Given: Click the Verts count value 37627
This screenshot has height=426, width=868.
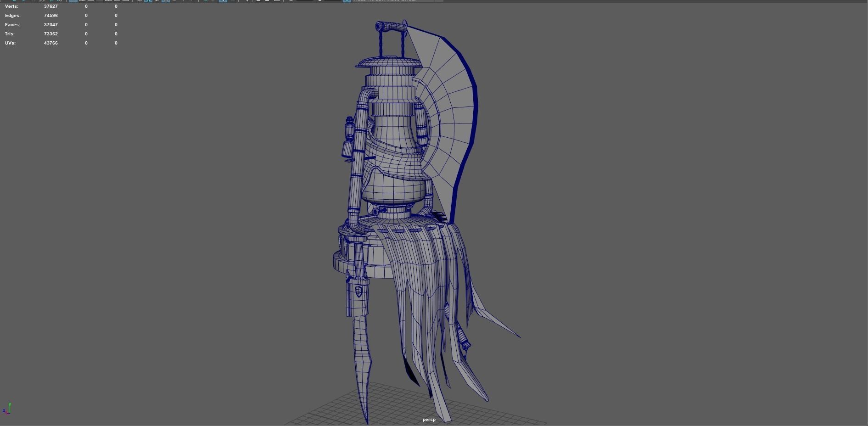Looking at the screenshot, I should point(51,6).
